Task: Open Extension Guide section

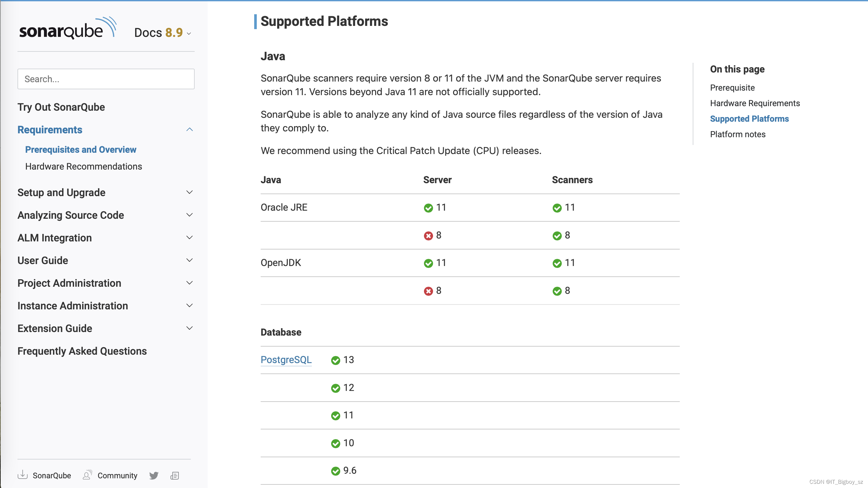Action: click(55, 328)
